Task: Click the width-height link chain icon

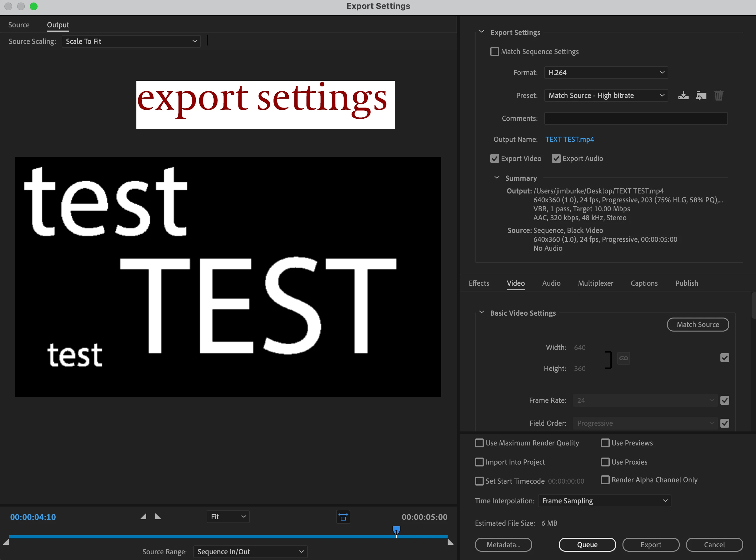Action: click(623, 358)
